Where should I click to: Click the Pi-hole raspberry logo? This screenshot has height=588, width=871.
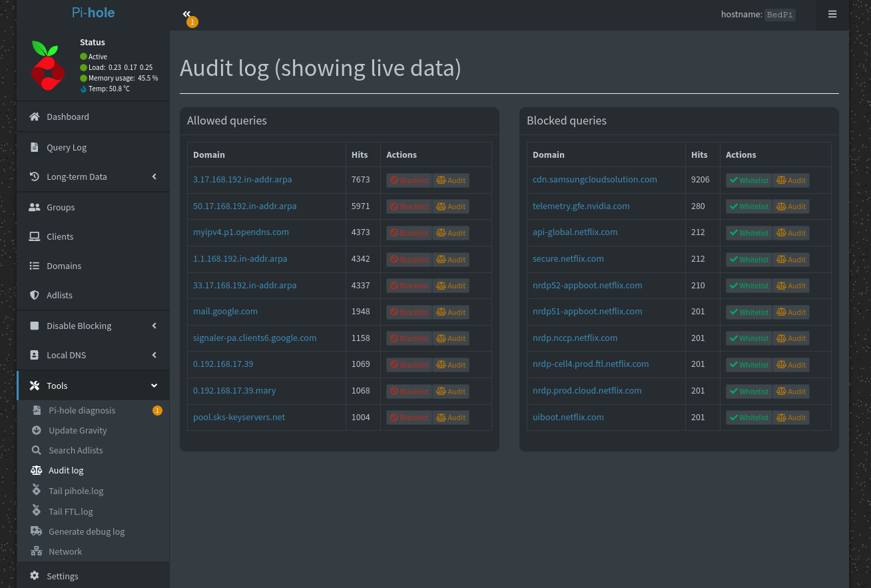click(47, 65)
